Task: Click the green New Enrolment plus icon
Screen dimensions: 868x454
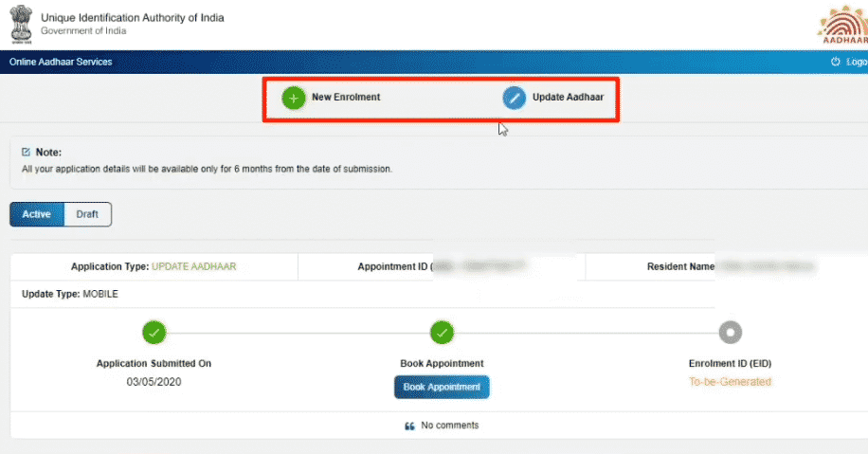Action: 294,98
